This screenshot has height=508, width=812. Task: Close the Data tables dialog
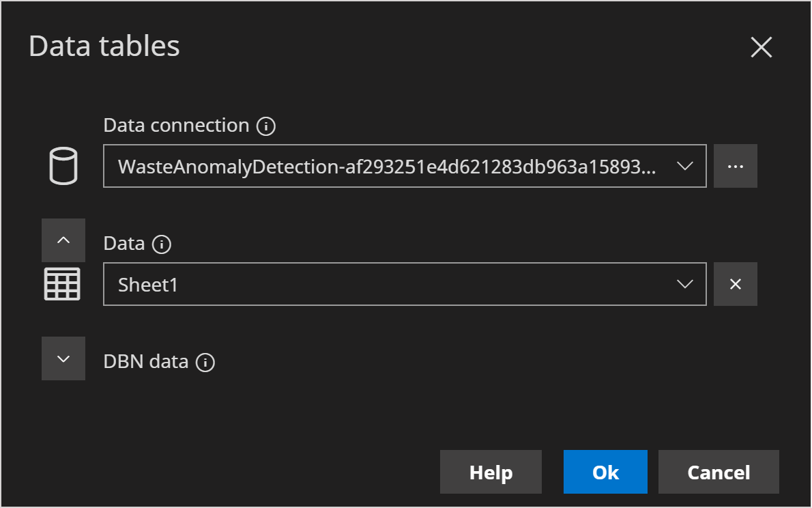761,47
